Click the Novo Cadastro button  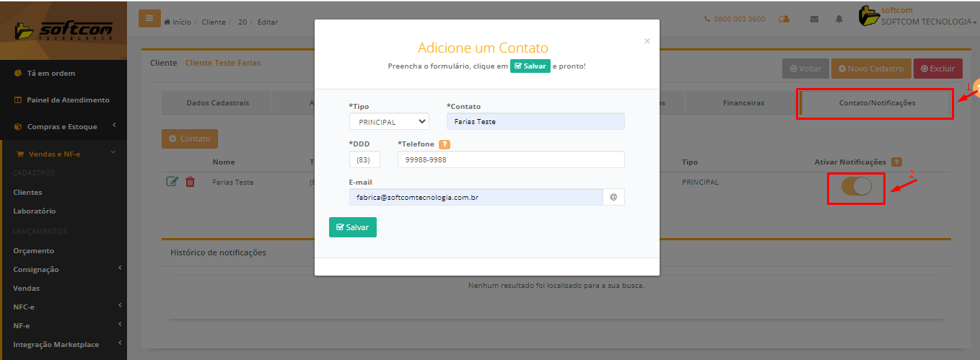870,69
